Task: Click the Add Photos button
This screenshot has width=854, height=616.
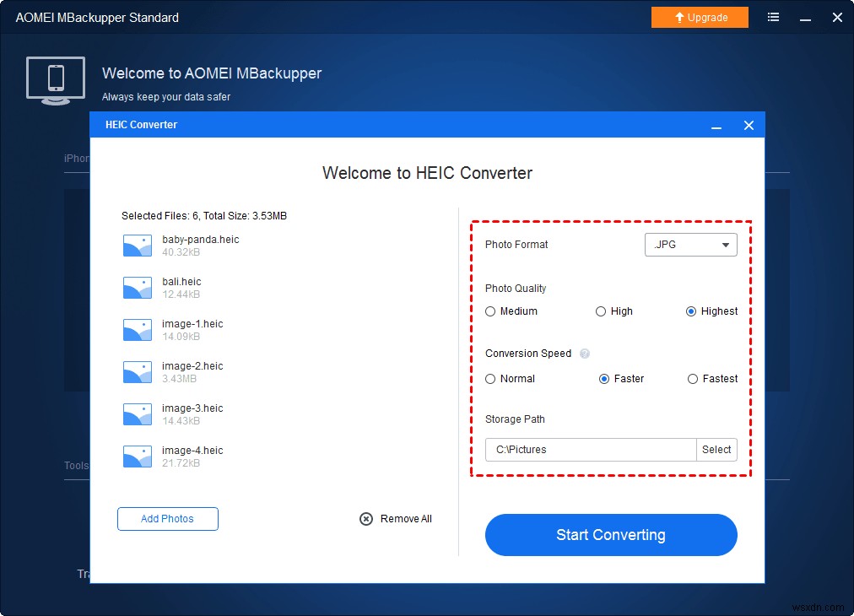Action: click(167, 519)
